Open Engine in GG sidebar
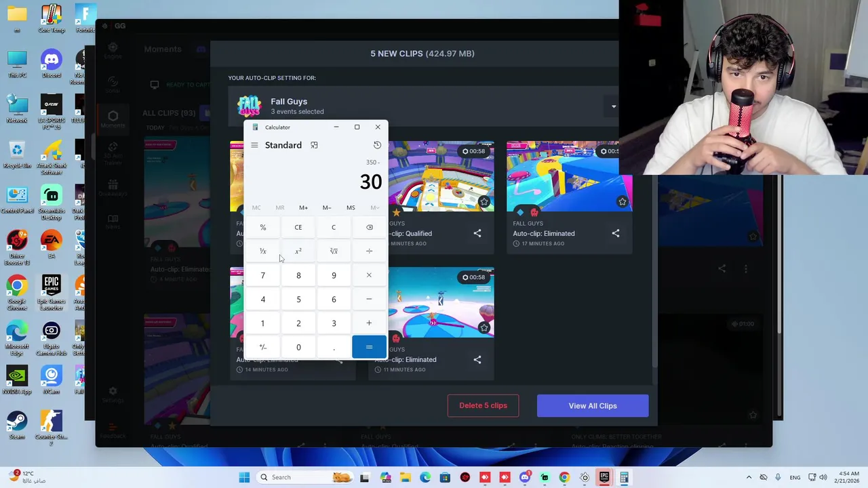 tap(113, 50)
